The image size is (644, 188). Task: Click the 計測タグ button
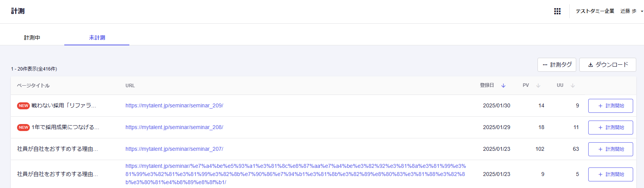[x=556, y=65]
